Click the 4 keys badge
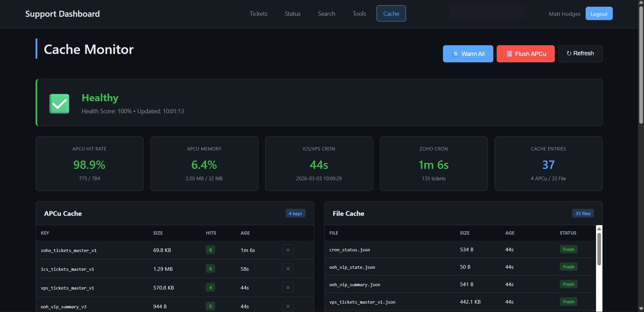 coord(295,213)
